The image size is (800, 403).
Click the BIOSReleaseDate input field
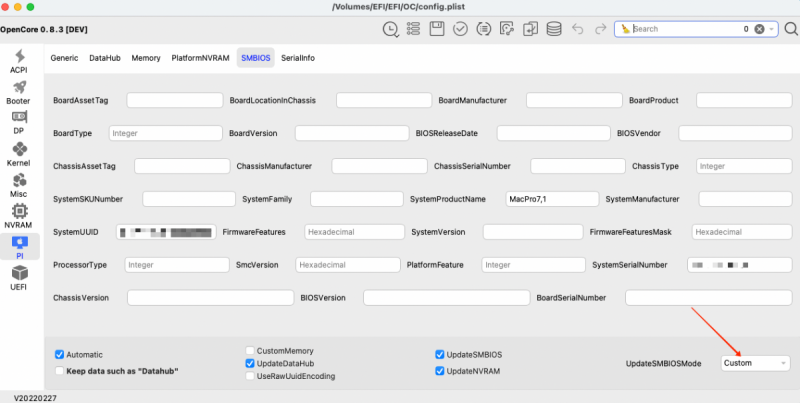click(554, 133)
